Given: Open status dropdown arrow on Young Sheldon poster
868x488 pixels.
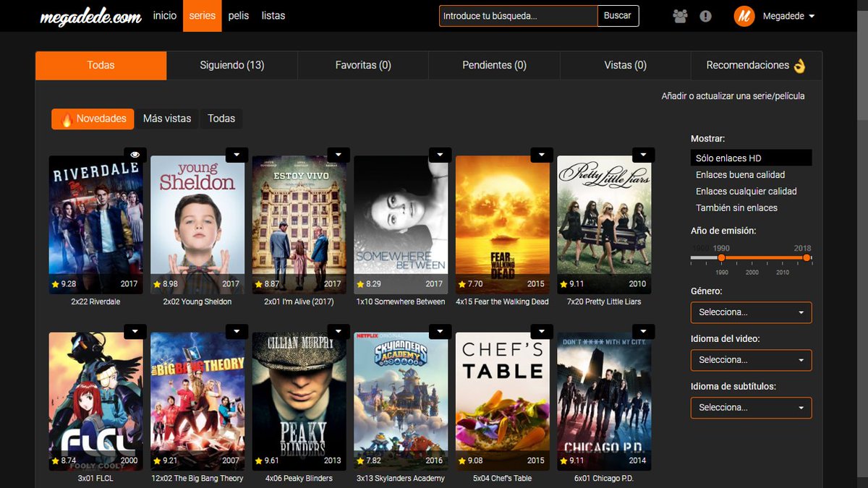Looking at the screenshot, I should [x=237, y=155].
